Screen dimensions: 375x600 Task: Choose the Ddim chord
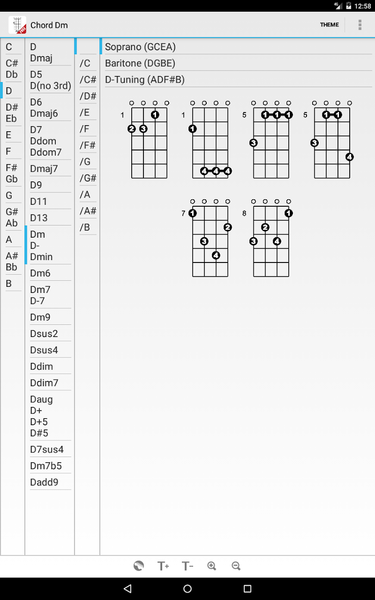tap(50, 367)
